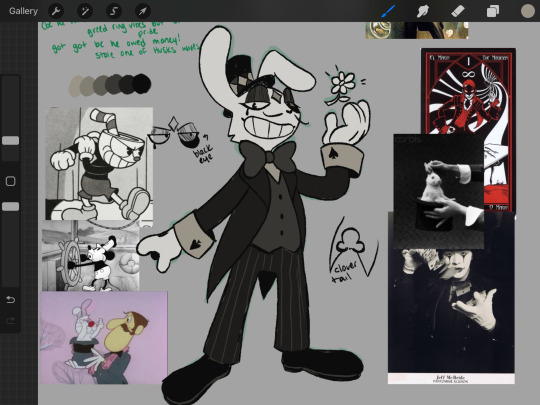Tap the square modify button on sidebar
The width and height of the screenshot is (540, 405).
click(11, 181)
